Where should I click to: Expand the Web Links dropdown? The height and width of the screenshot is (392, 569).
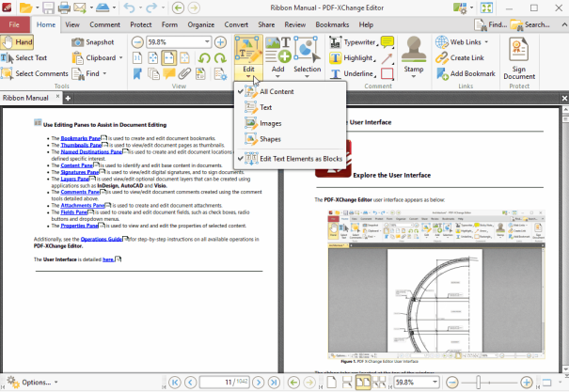pyautogui.click(x=486, y=42)
